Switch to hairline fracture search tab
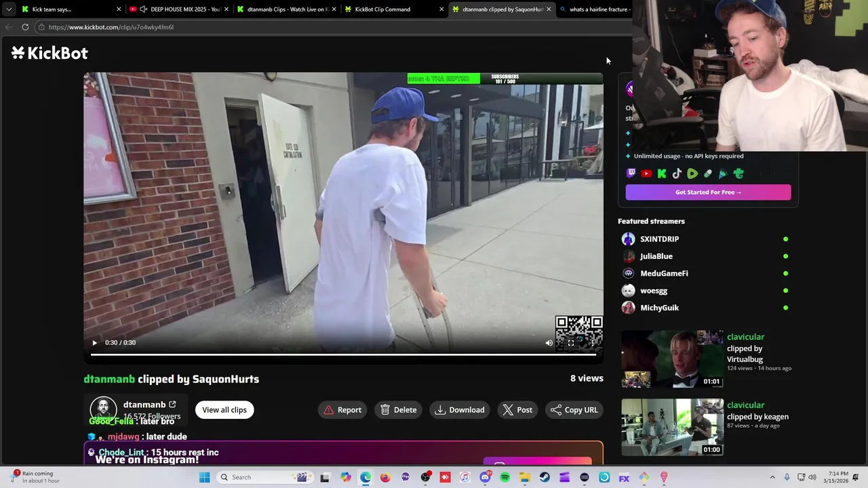Viewport: 868px width, 488px height. pyautogui.click(x=597, y=9)
